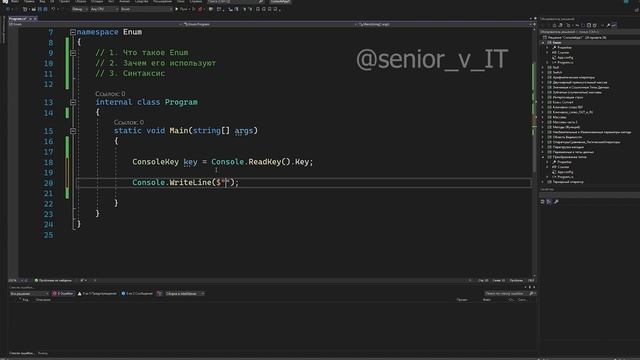The width and height of the screenshot is (640, 360).
Task: Select the Методы (Функции) project
Action: (566, 127)
